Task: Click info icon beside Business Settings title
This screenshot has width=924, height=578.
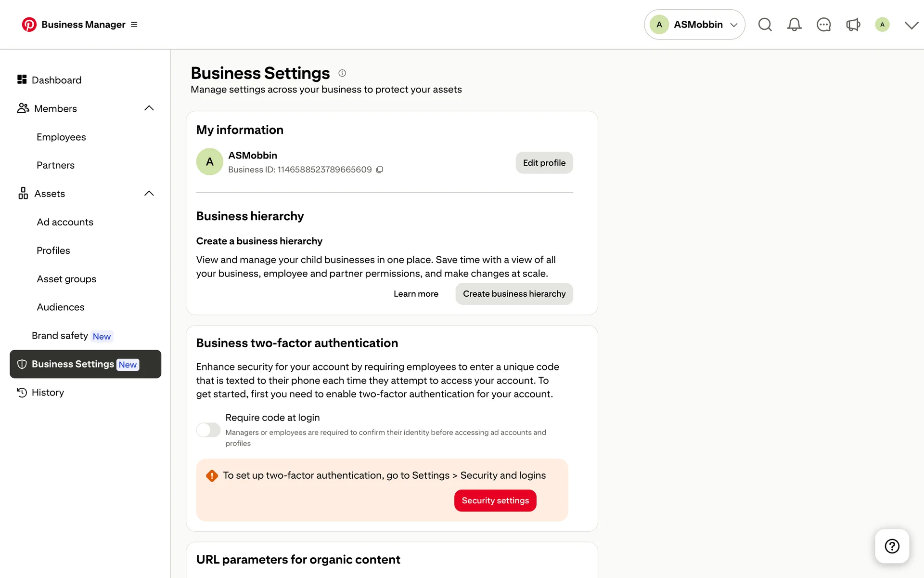Action: tap(342, 73)
